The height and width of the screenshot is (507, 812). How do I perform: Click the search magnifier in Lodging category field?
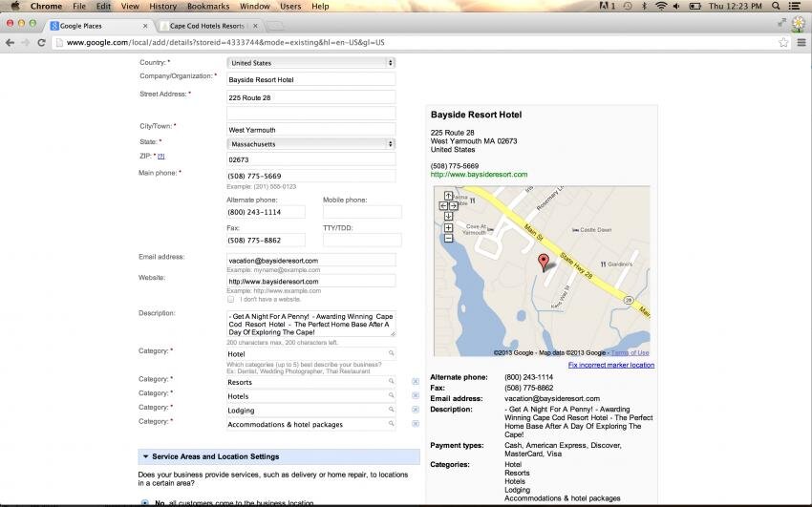point(392,410)
